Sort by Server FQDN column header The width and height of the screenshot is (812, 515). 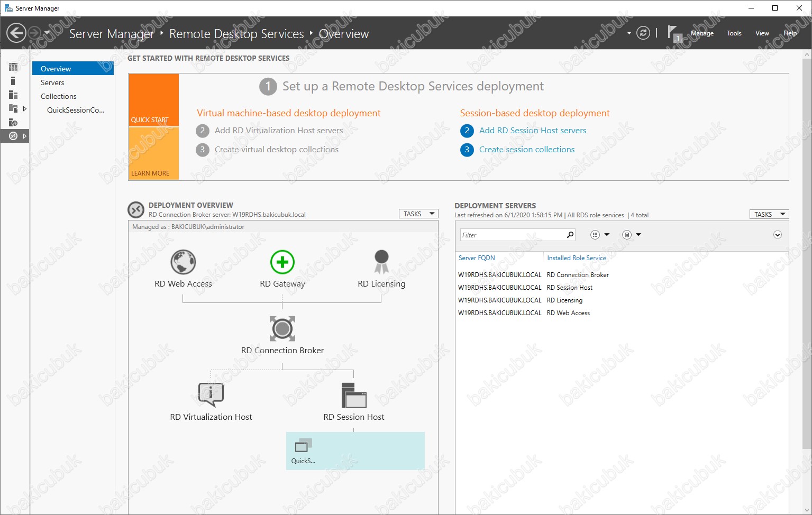[x=477, y=258]
